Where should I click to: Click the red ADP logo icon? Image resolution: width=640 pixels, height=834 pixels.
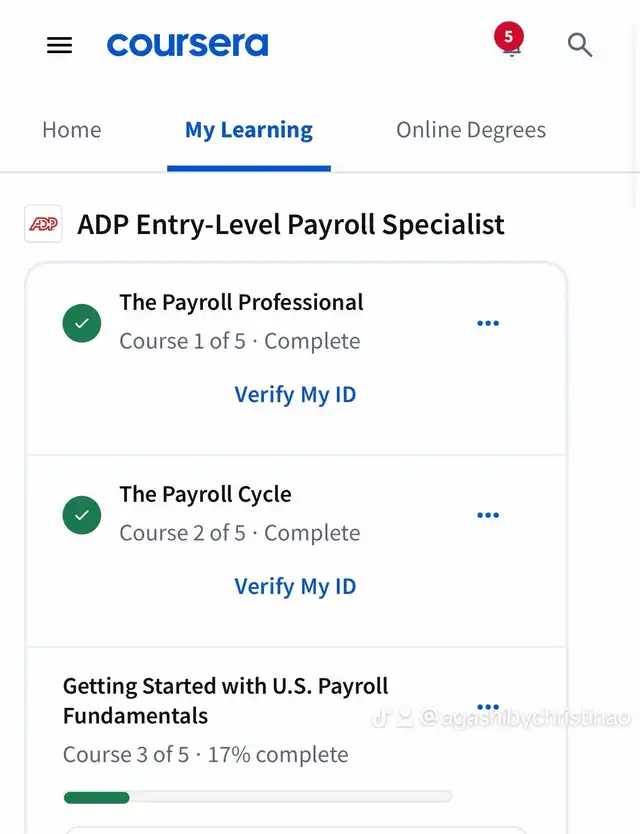[43, 224]
